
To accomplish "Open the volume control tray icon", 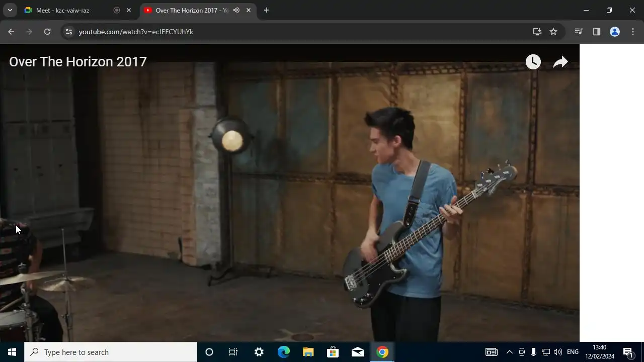I will coord(557,352).
